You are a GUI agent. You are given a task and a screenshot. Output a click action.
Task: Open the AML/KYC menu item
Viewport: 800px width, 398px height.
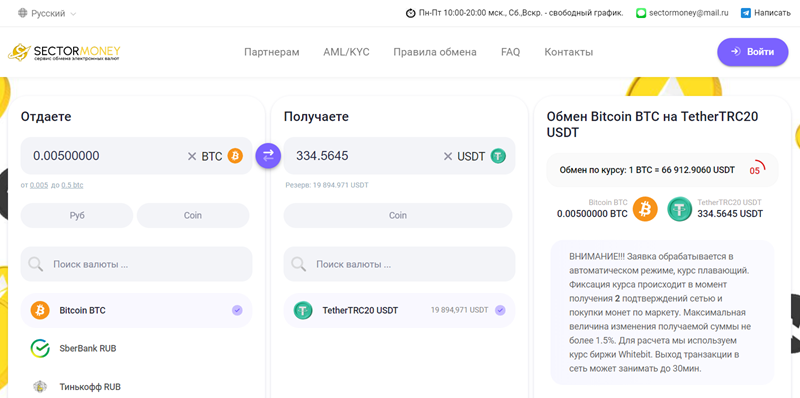pyautogui.click(x=346, y=52)
